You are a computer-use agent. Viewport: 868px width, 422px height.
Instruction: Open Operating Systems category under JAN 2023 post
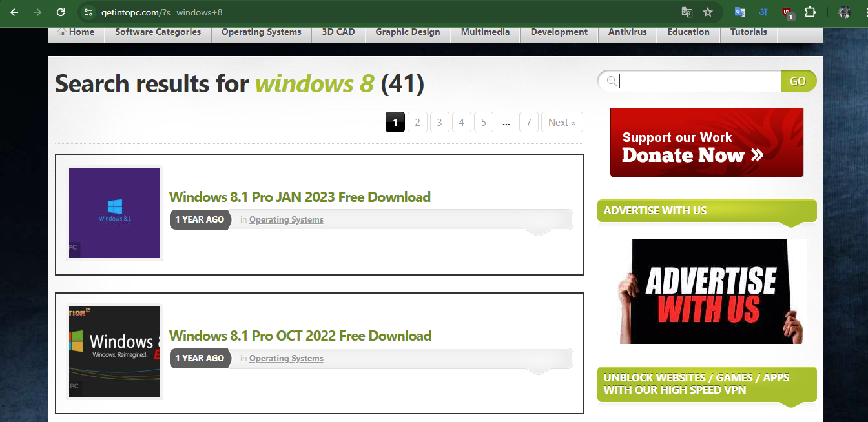[x=286, y=219]
